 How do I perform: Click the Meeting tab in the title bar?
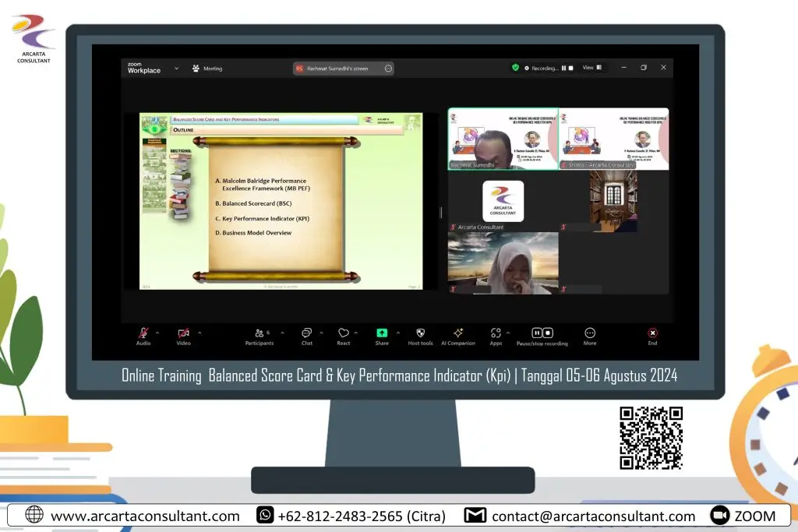[207, 69]
